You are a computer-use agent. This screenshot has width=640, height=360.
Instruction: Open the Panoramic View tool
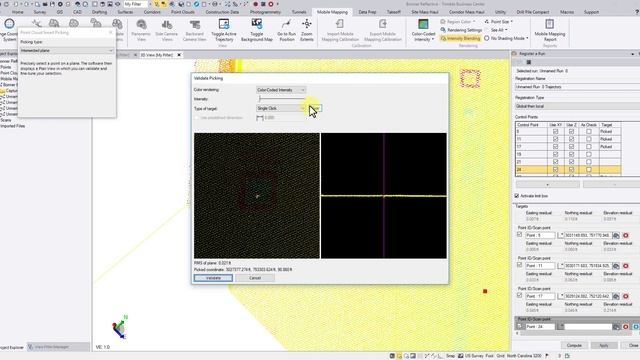(x=141, y=30)
